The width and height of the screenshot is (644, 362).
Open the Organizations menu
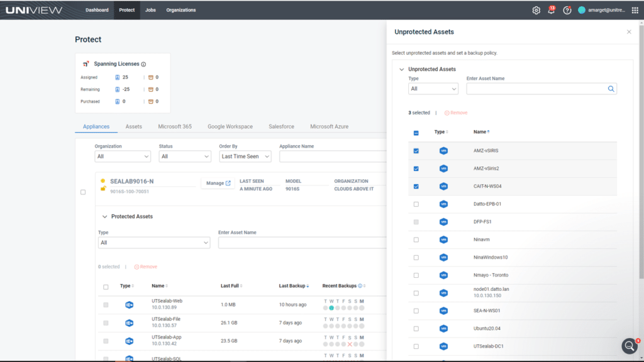(180, 10)
